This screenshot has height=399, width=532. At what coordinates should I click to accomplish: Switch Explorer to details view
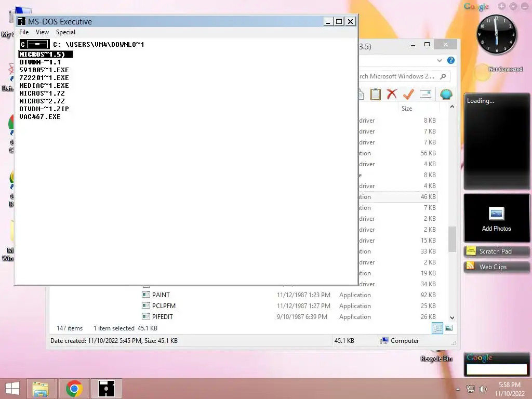click(x=437, y=328)
